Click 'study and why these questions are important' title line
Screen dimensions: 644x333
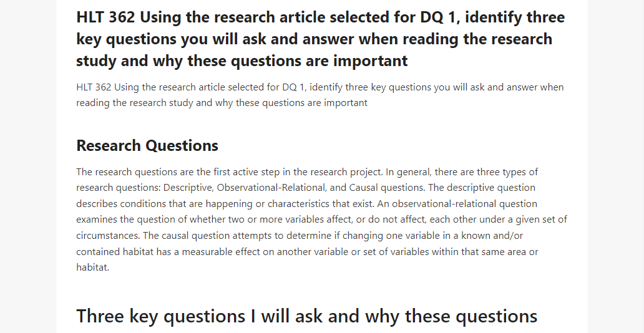click(242, 60)
